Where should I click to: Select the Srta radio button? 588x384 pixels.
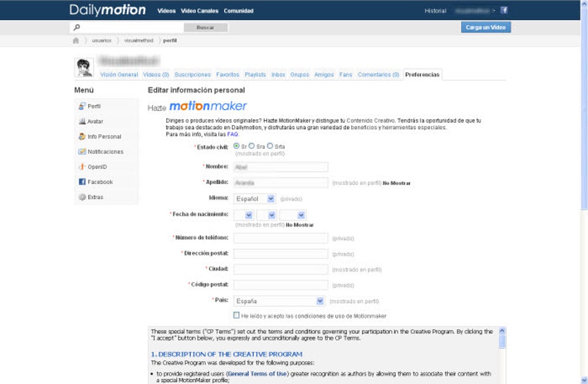point(270,146)
